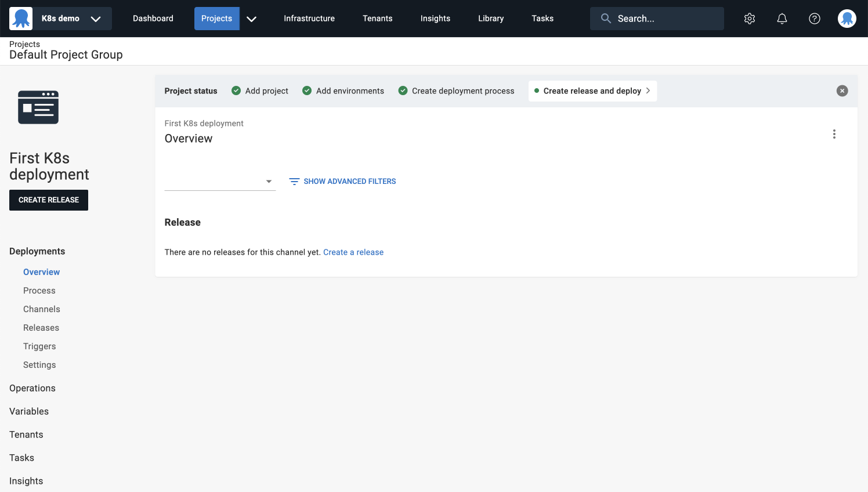Image resolution: width=868 pixels, height=492 pixels.
Task: Click the Add environments completed checkmark
Action: [x=307, y=91]
